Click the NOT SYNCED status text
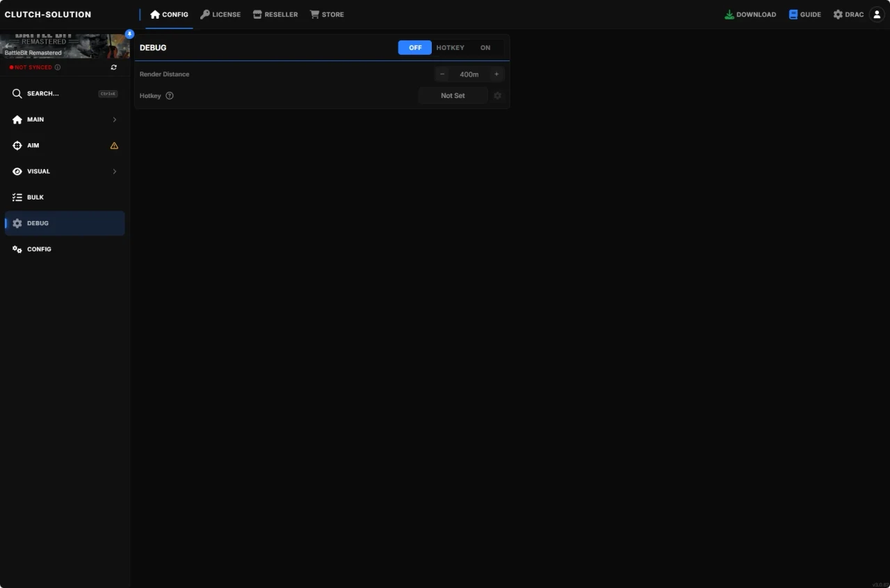Image resolution: width=890 pixels, height=588 pixels. [33, 67]
